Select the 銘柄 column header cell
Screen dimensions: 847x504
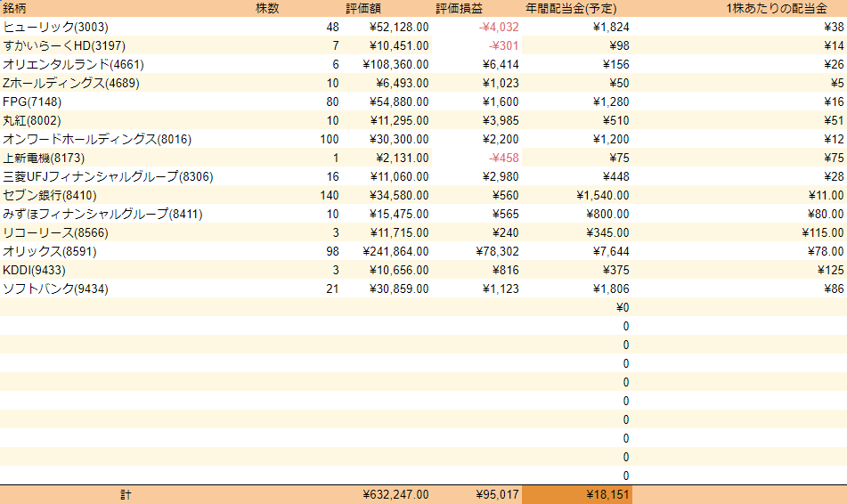[14, 9]
